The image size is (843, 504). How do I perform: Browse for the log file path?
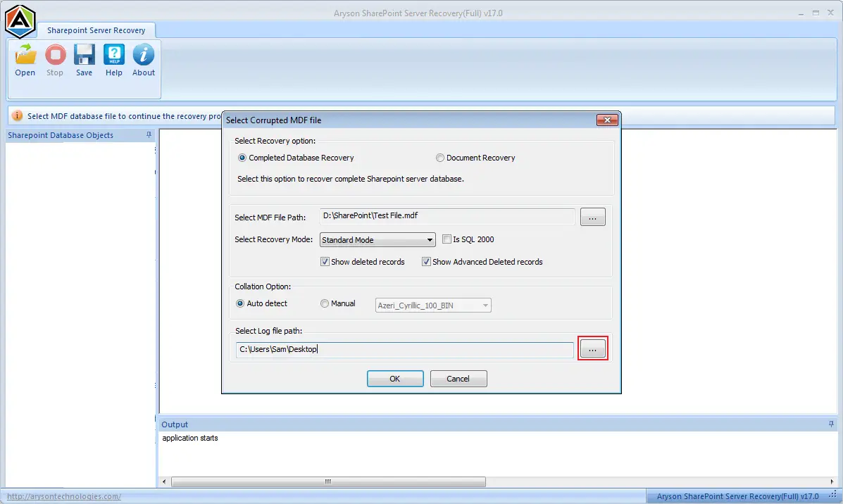(592, 349)
